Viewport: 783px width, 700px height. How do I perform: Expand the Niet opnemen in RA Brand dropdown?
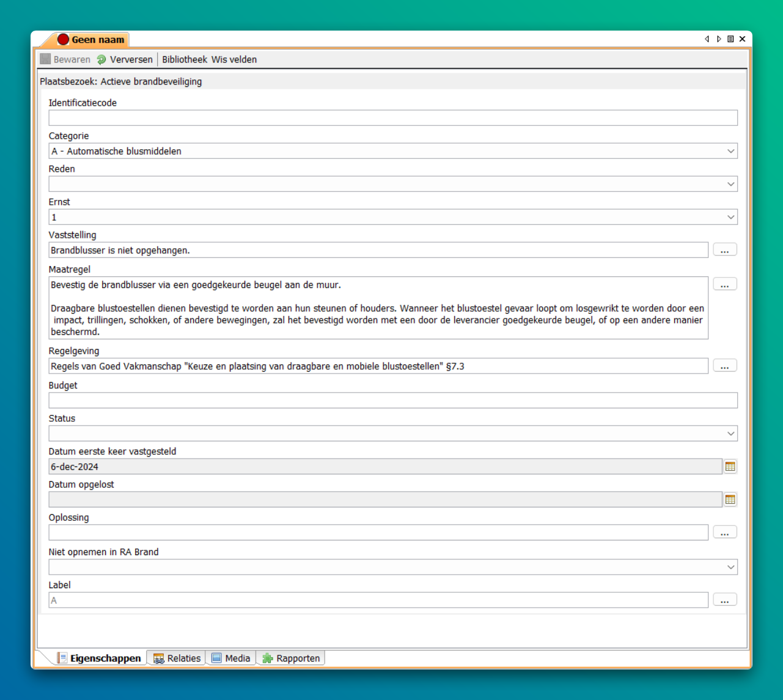pyautogui.click(x=730, y=567)
